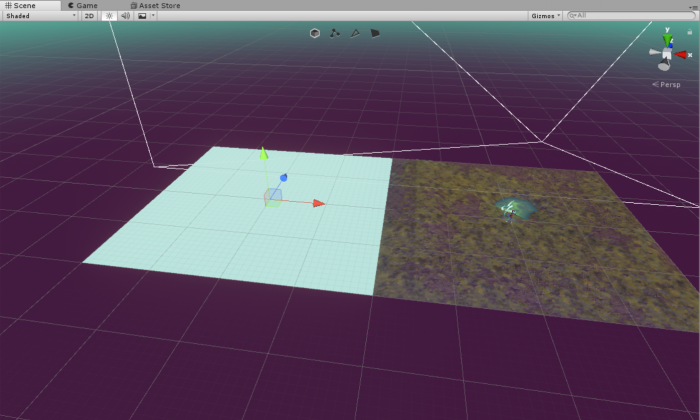Click the green Y-axis move arrow
This screenshot has width=700, height=420.
[x=264, y=153]
